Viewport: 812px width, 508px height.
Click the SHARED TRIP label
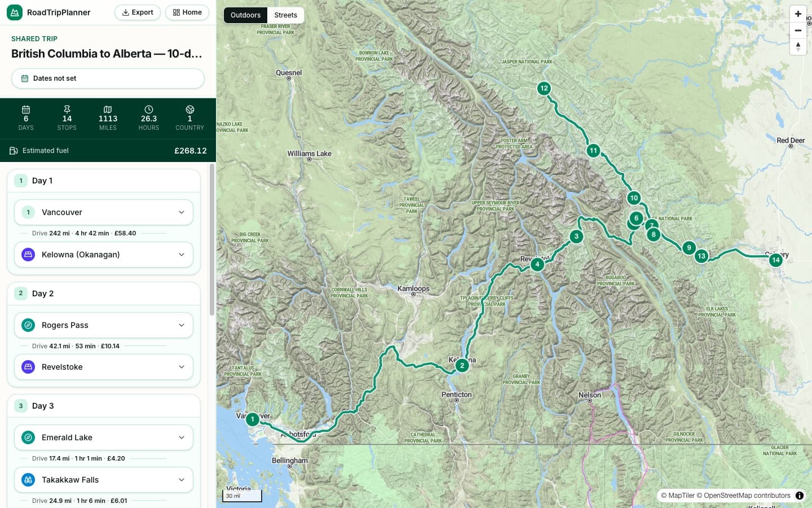34,39
